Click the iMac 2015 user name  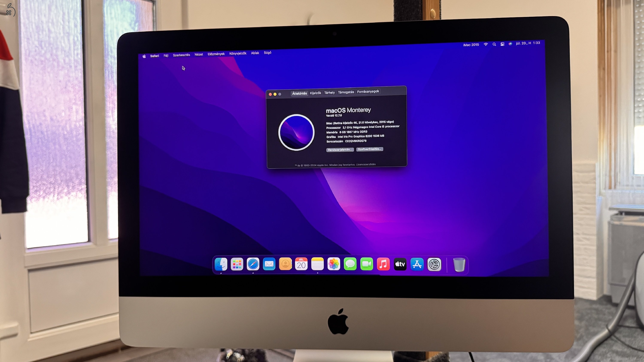click(471, 45)
